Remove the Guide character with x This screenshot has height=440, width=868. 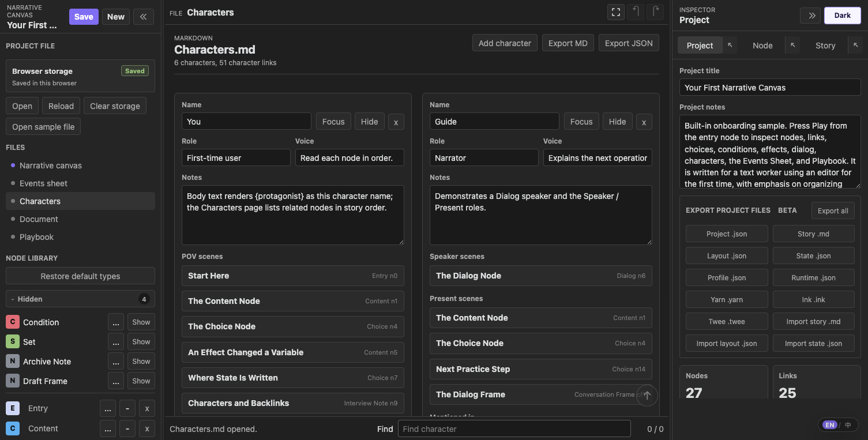coord(644,122)
